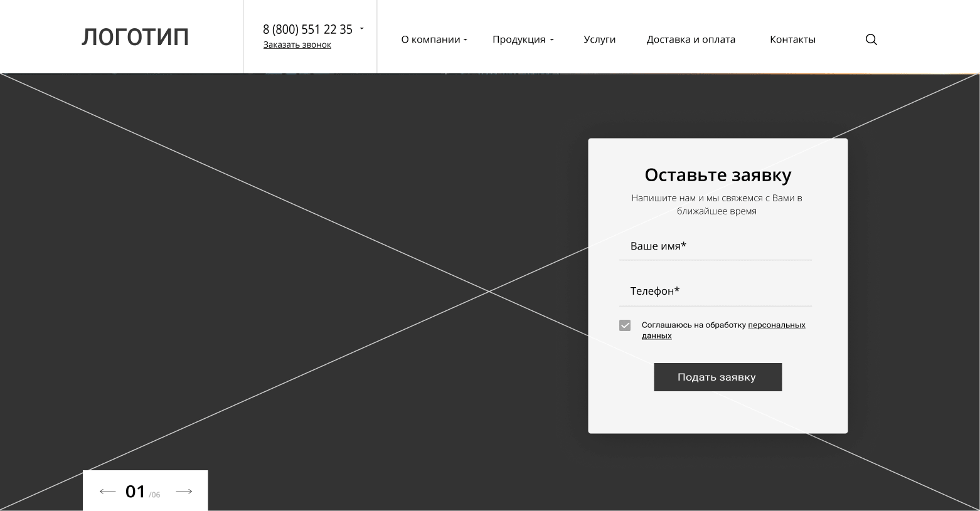Click the 8 (800) 551 22 35 phone number
The height and width of the screenshot is (511, 980).
pyautogui.click(x=307, y=29)
